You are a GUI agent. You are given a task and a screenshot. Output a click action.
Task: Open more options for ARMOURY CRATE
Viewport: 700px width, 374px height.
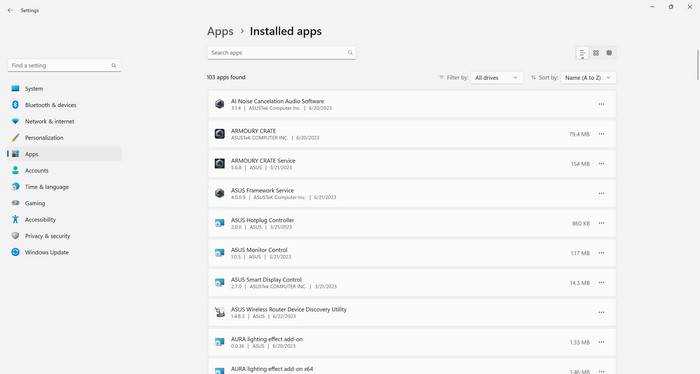(601, 134)
